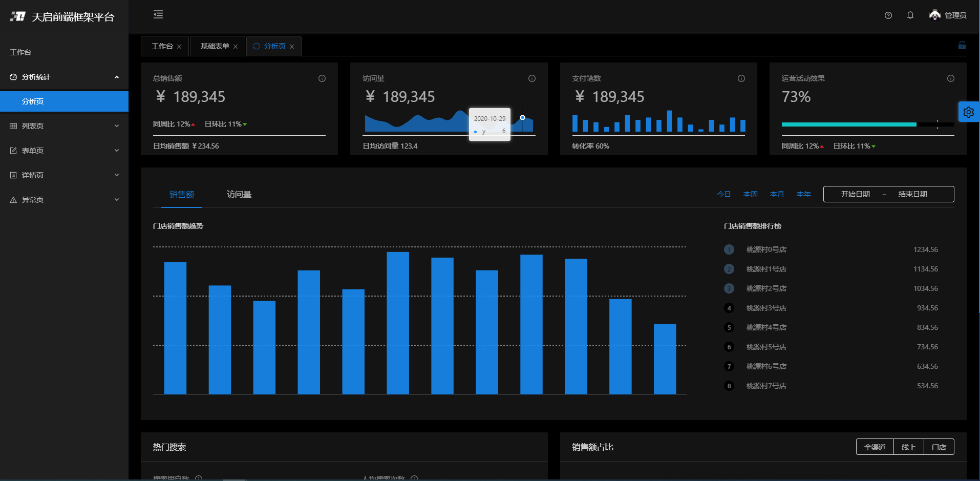Filter by 今日

[x=723, y=194]
